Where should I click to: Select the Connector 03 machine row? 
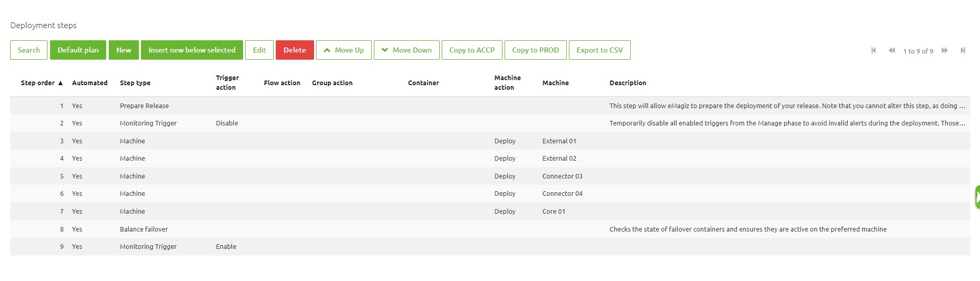pos(490,176)
